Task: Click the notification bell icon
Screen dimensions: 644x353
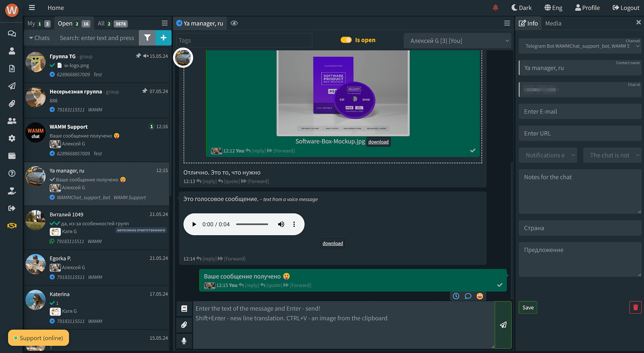Action: tap(495, 8)
